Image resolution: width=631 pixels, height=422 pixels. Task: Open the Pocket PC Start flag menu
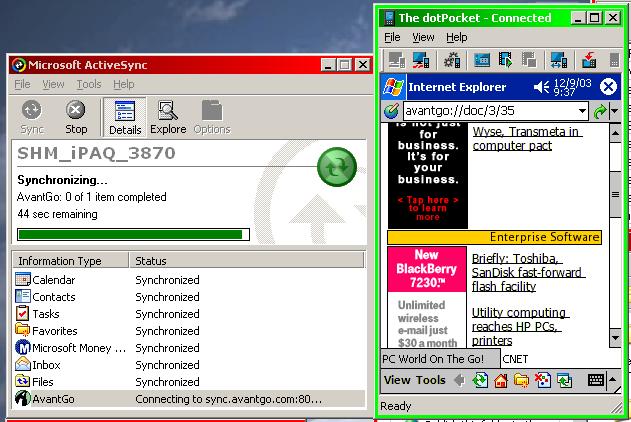[393, 87]
